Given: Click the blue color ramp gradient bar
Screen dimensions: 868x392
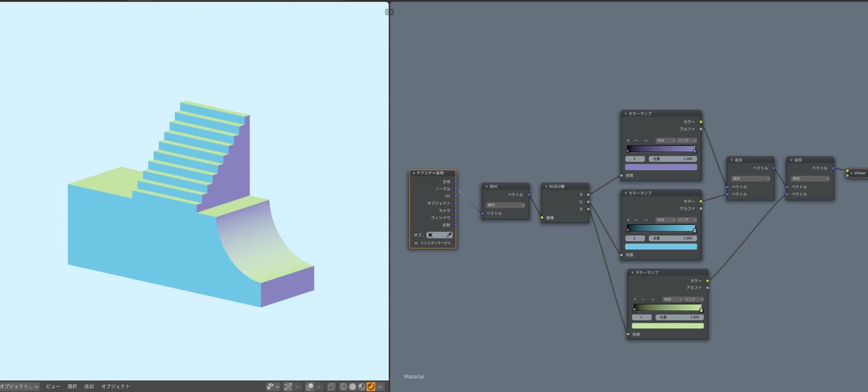Looking at the screenshot, I should coord(661,229).
